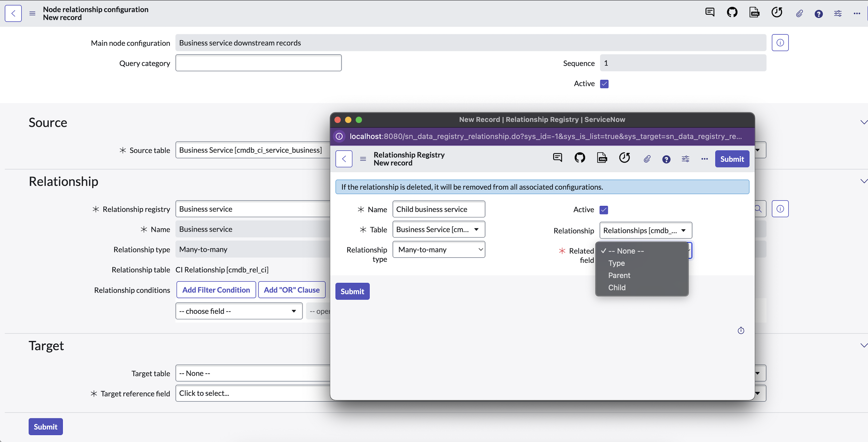Select -- None -- in Related field list
868x442 pixels.
pos(642,251)
